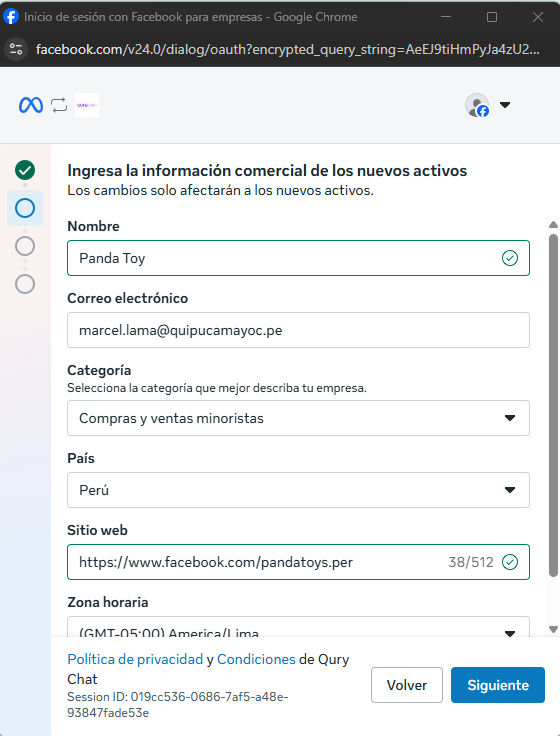Click the completed green check step

(x=25, y=170)
